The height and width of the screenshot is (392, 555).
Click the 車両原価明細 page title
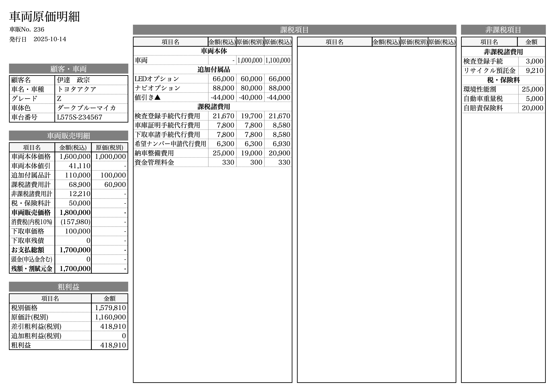pyautogui.click(x=44, y=17)
